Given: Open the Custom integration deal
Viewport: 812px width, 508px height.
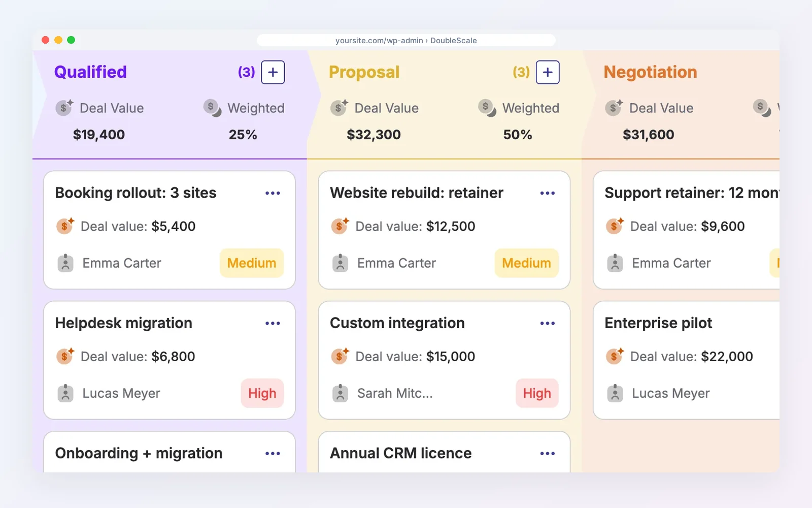Looking at the screenshot, I should click(x=444, y=360).
